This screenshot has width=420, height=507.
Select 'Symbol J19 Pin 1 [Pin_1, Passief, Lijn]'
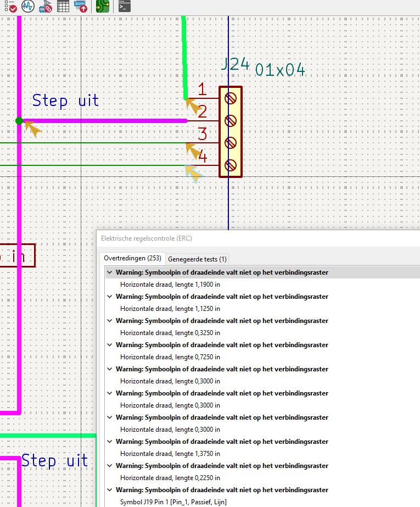[x=173, y=502]
